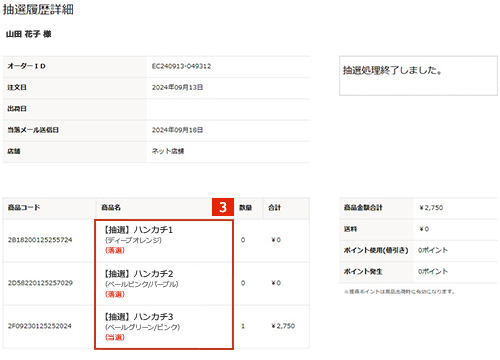500x360 pixels.
Task: Click the 落選 status under ハンカチ2
Action: (115, 294)
